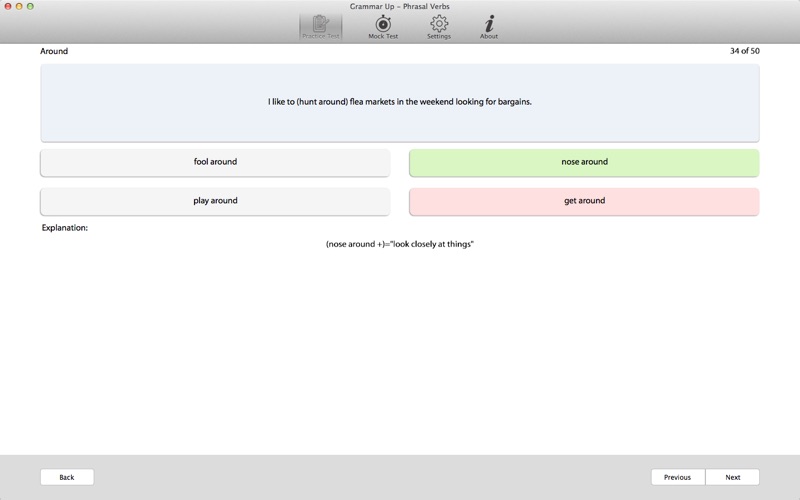This screenshot has width=800, height=500.
Task: Click the '34 of 50' question counter
Action: tap(744, 51)
